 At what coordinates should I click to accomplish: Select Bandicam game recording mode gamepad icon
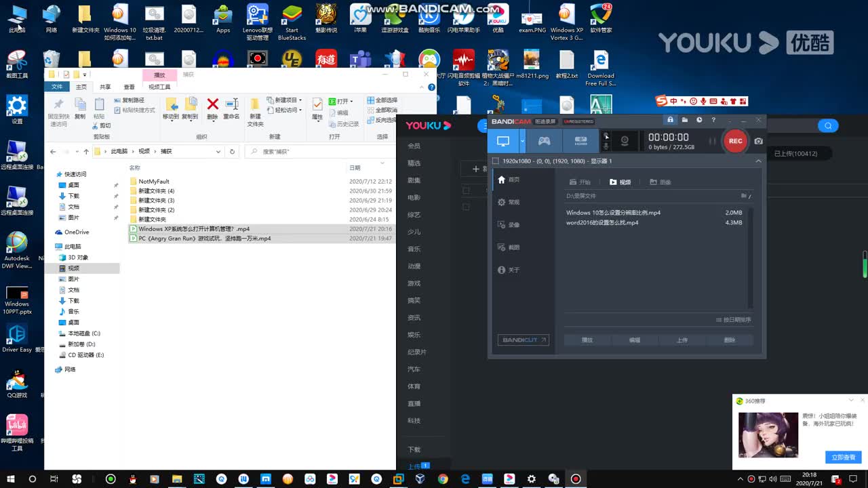(544, 141)
